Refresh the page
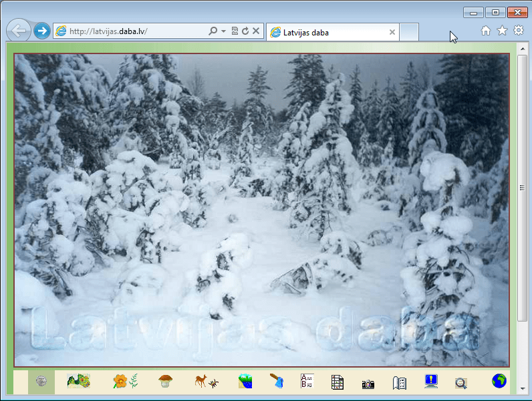Screen dimensions: 532x401 click(245, 31)
